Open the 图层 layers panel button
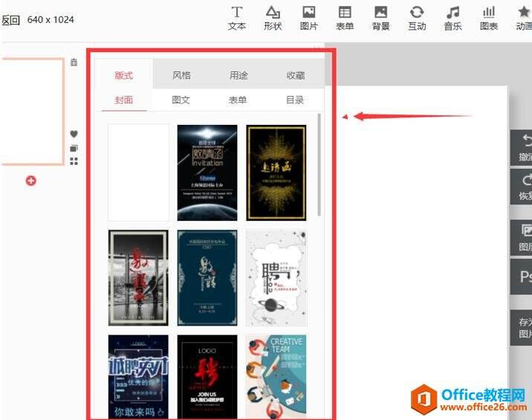This screenshot has width=532, height=420. click(x=522, y=238)
